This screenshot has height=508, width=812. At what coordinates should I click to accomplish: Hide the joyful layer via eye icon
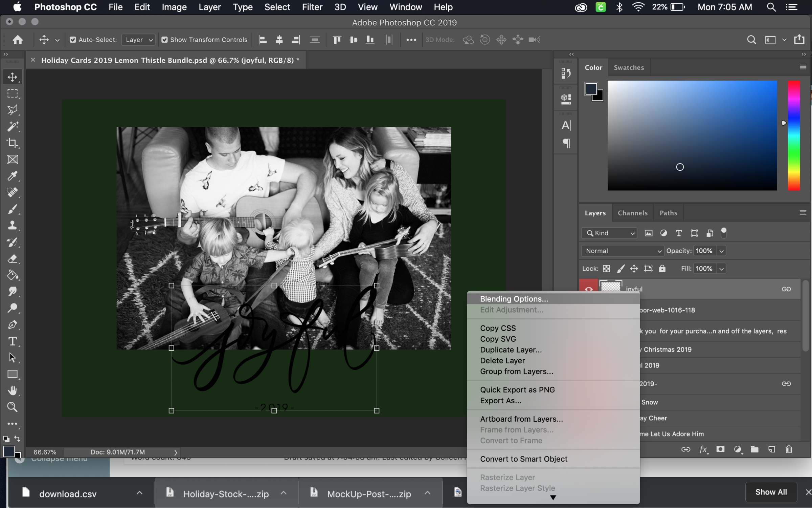pyautogui.click(x=588, y=289)
